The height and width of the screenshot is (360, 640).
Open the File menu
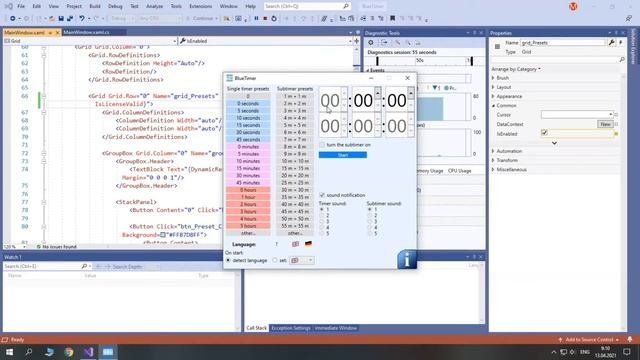(x=21, y=7)
